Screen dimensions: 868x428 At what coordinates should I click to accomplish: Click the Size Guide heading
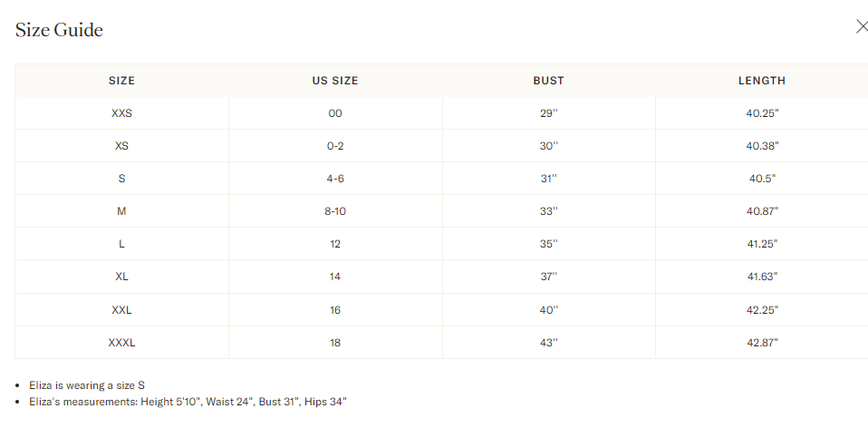59,29
